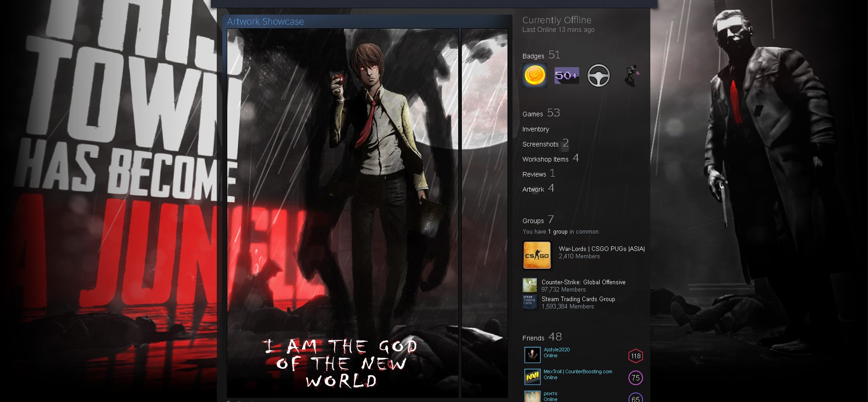Click Ajstyle2020's friend avatar
Image resolution: width=868 pixels, height=402 pixels.
click(x=533, y=355)
